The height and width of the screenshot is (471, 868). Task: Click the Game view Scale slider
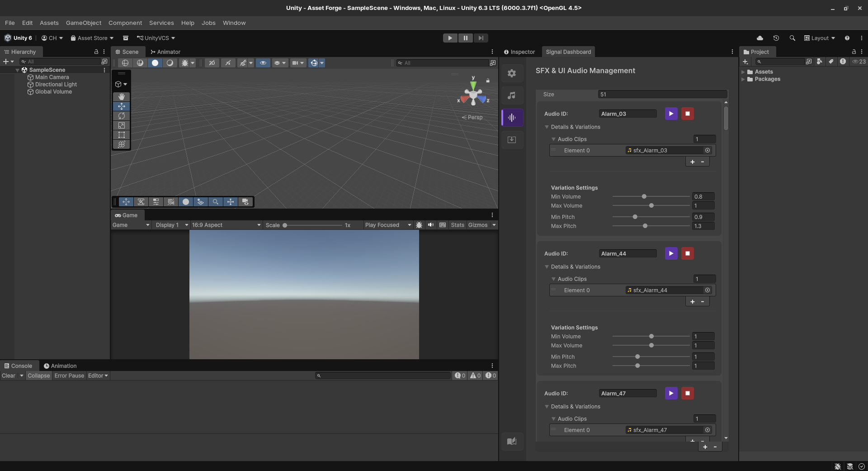312,225
